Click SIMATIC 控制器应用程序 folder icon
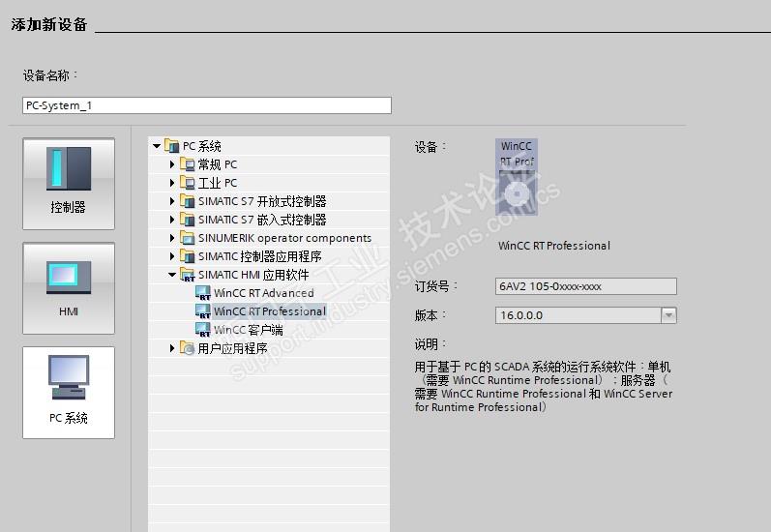 (188, 255)
